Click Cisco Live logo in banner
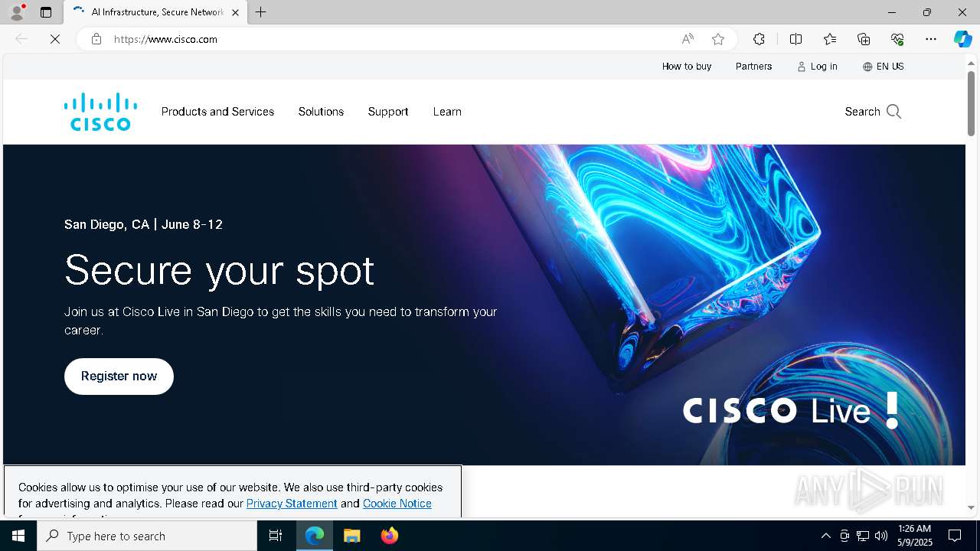Viewport: 980px width, 551px height. tap(791, 410)
